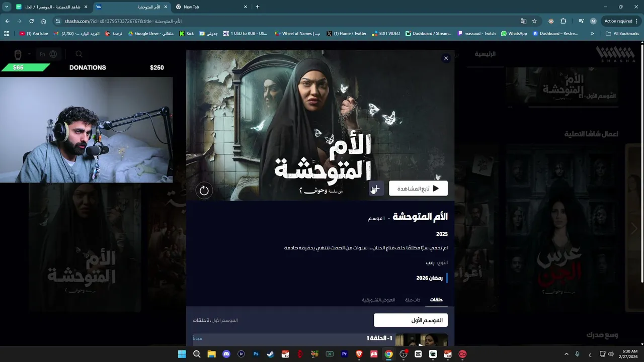Viewport: 644px width, 362px height.
Task: Click the 1- الحلقة 1 episode title
Action: click(379, 338)
